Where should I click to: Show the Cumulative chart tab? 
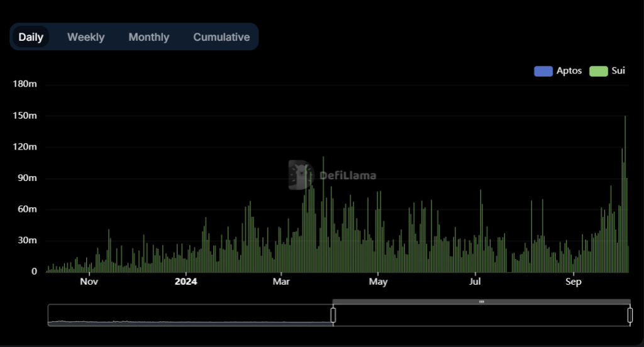tap(221, 37)
